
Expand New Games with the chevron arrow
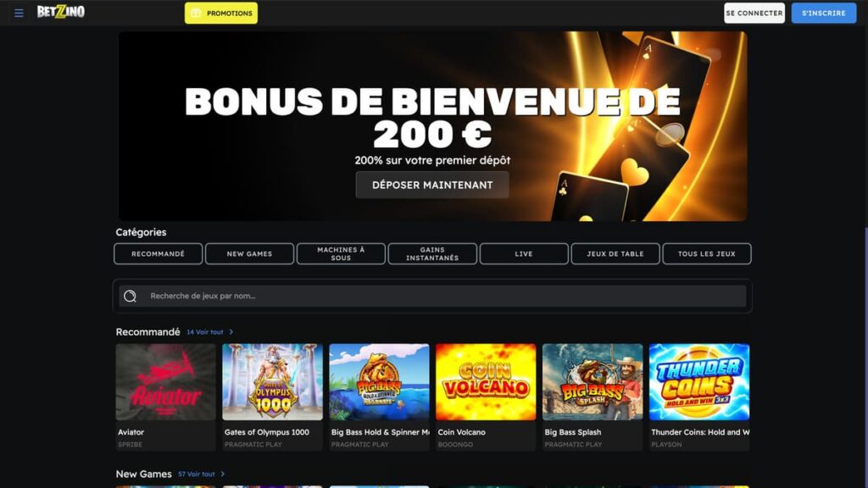click(223, 474)
